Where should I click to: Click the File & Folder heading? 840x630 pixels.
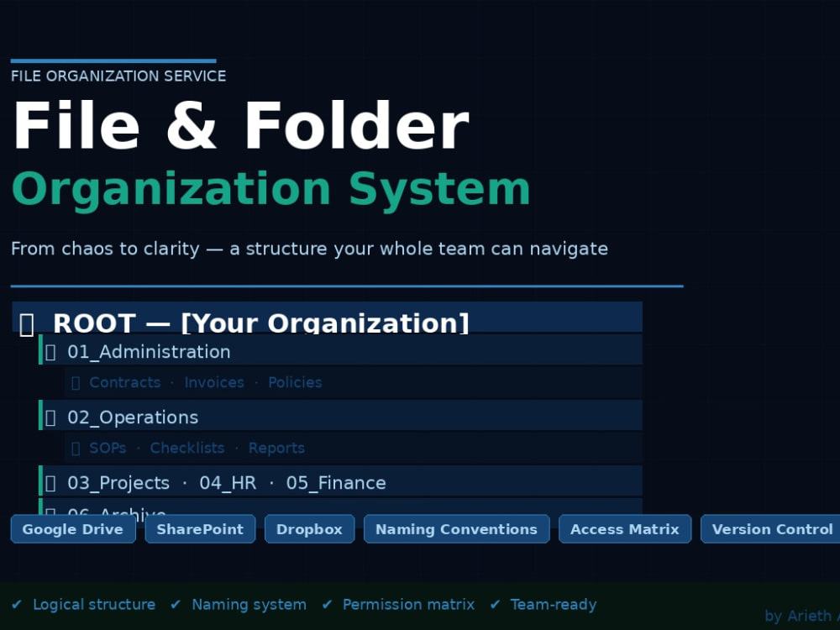[x=240, y=127]
